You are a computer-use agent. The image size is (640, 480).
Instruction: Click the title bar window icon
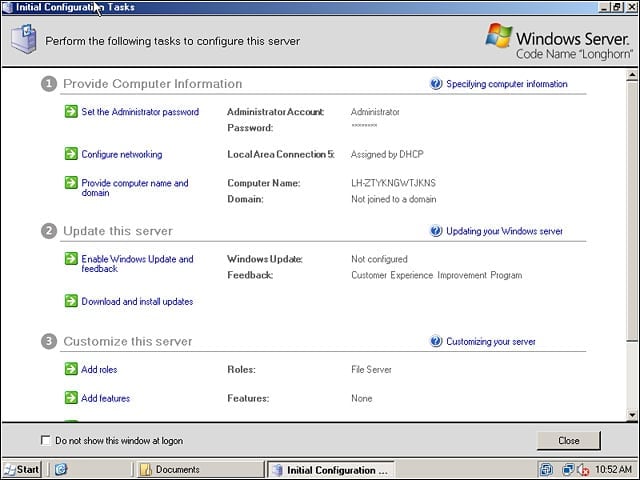click(x=7, y=7)
